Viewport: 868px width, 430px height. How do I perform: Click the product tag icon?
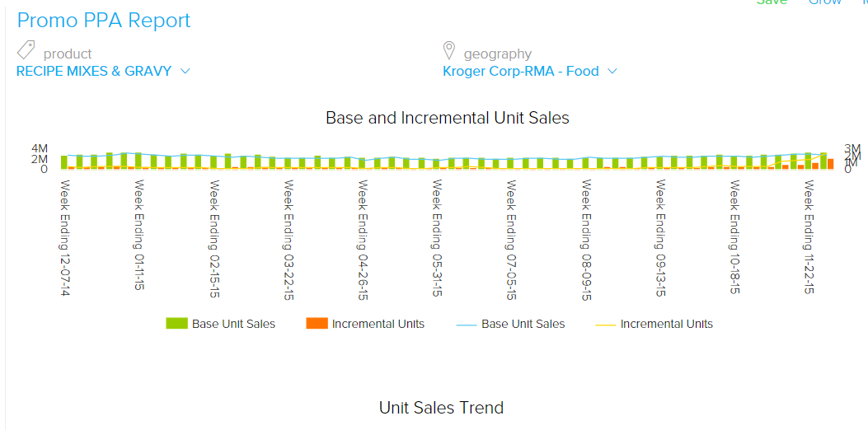[26, 50]
